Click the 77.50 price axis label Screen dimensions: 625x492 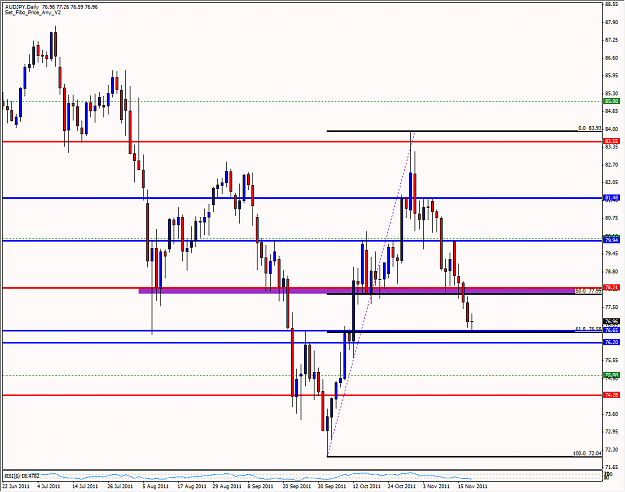(x=612, y=307)
